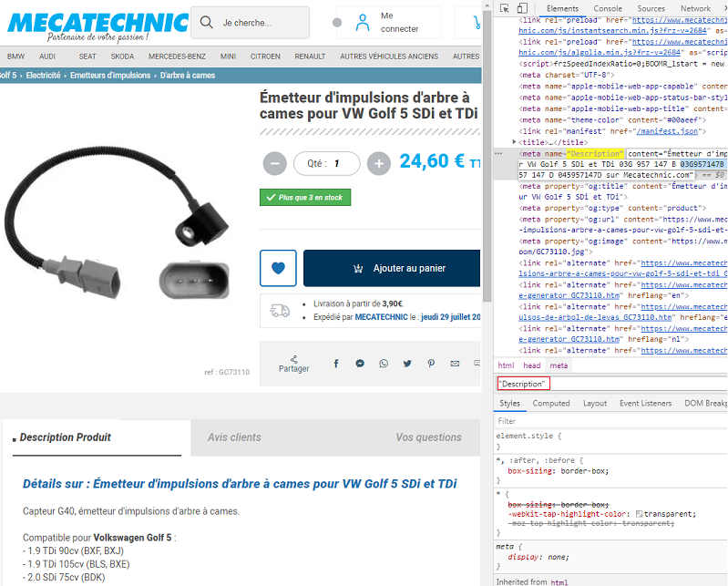728x586 pixels.
Task: Open MERCEDES-BENZ menu category
Action: (177, 57)
